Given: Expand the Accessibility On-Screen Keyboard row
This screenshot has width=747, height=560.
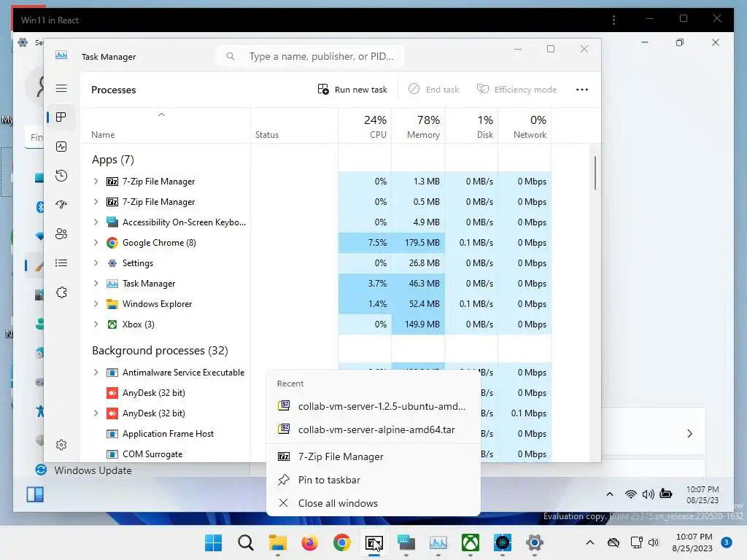Looking at the screenshot, I should (96, 222).
